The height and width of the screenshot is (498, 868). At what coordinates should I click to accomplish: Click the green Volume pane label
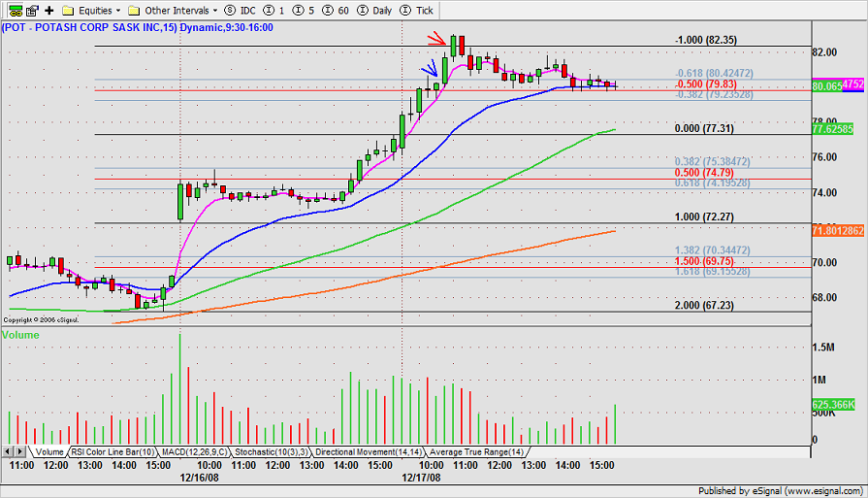click(x=20, y=335)
